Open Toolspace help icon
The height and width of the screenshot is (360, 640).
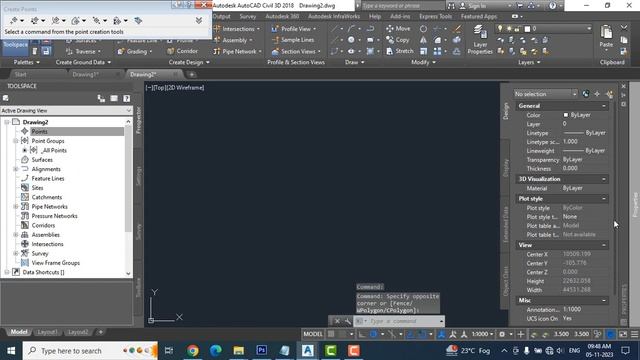(127, 98)
